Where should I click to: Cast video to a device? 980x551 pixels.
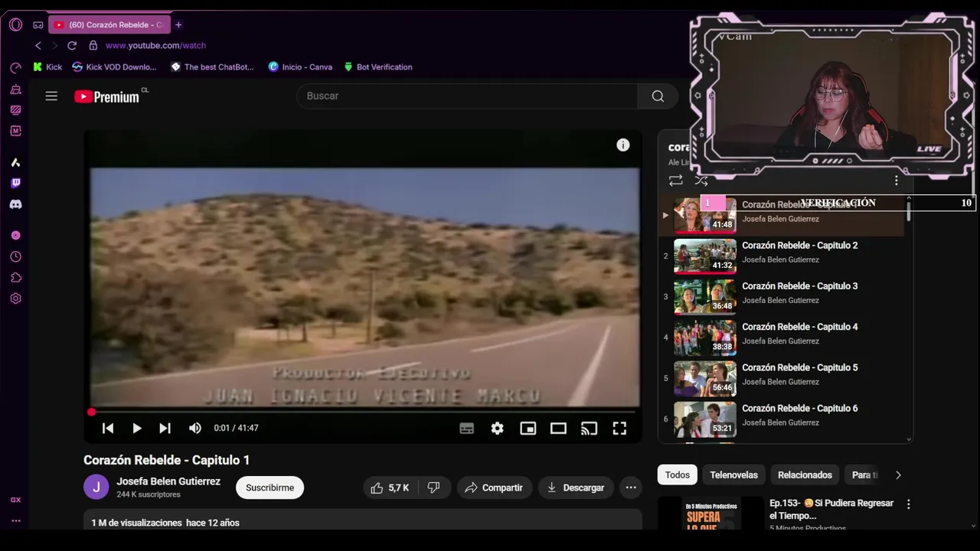click(x=589, y=429)
